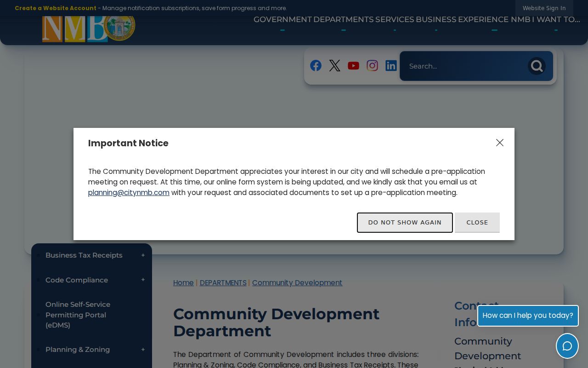Viewport: 588px width, 368px height.
Task: Open the Instagram profile icon
Action: tap(372, 66)
